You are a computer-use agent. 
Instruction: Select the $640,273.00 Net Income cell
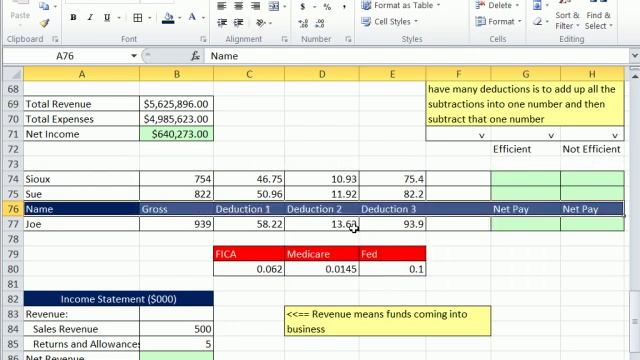click(x=176, y=134)
